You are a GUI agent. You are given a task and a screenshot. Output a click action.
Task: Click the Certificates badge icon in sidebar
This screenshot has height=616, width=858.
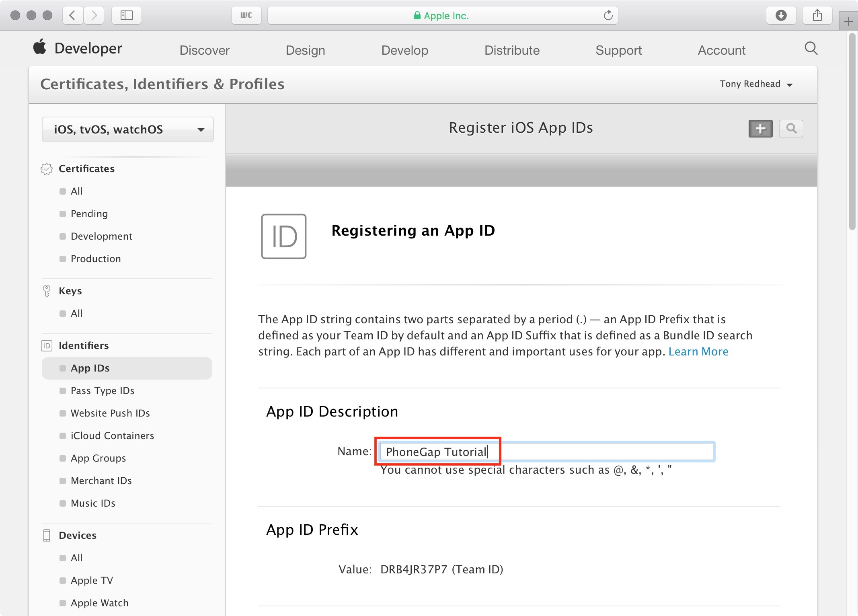tap(47, 169)
